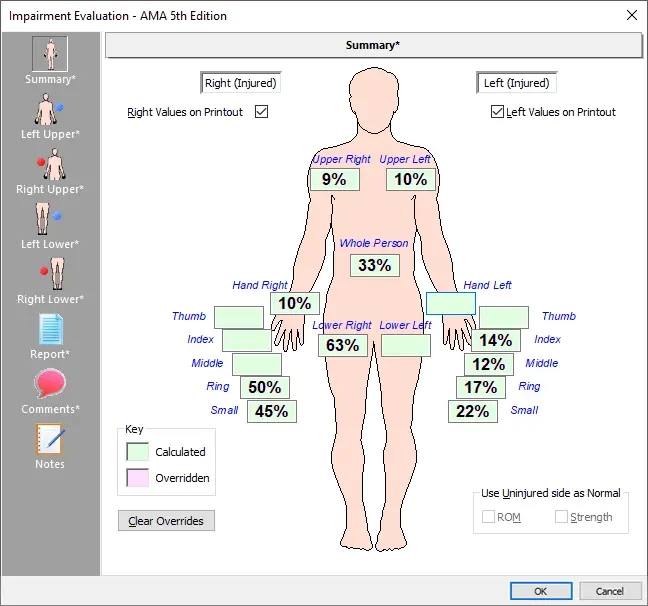The width and height of the screenshot is (648, 606).
Task: Click the Hand Right 10% value
Action: point(295,303)
